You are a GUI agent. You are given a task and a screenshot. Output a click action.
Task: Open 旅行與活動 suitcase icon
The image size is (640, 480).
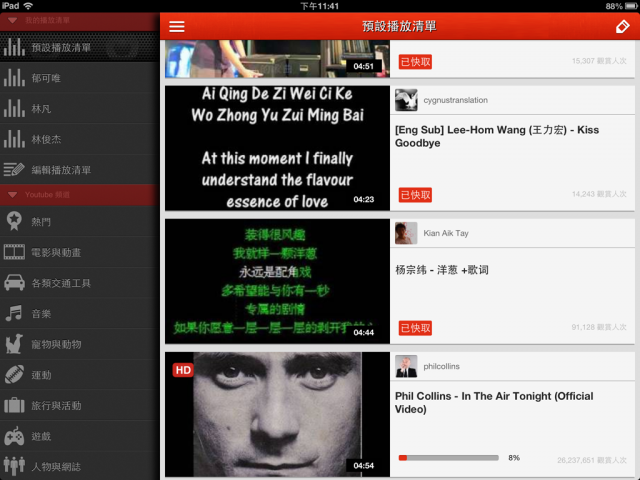[x=14, y=405]
